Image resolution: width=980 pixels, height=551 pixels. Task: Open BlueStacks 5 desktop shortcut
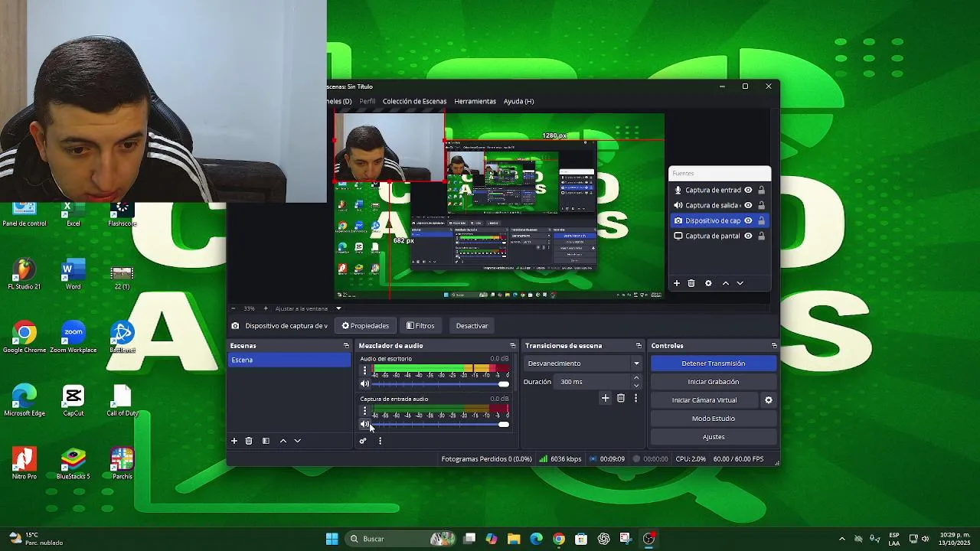point(73,464)
